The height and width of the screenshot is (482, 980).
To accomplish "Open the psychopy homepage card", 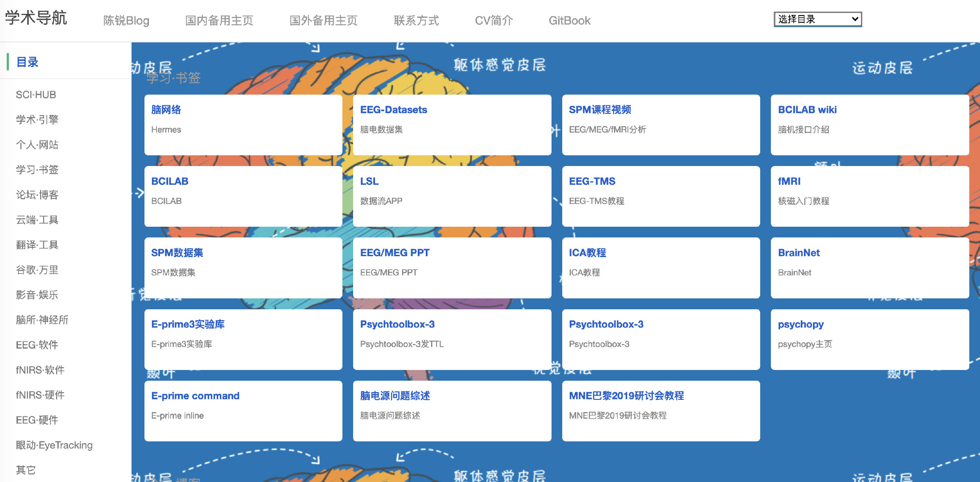I will tap(869, 339).
